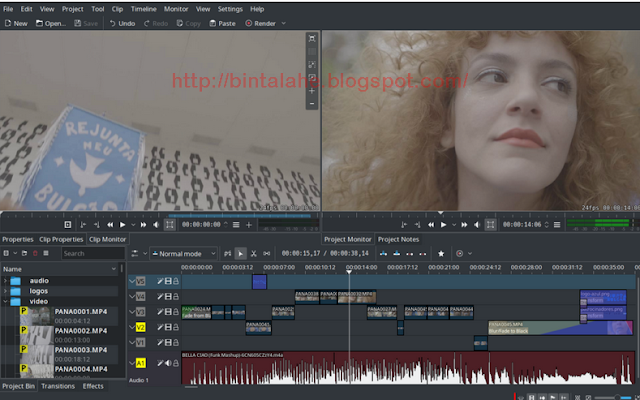Image resolution: width=640 pixels, height=400 pixels.
Task: Open the Name column sort dropdown
Action: [113, 269]
